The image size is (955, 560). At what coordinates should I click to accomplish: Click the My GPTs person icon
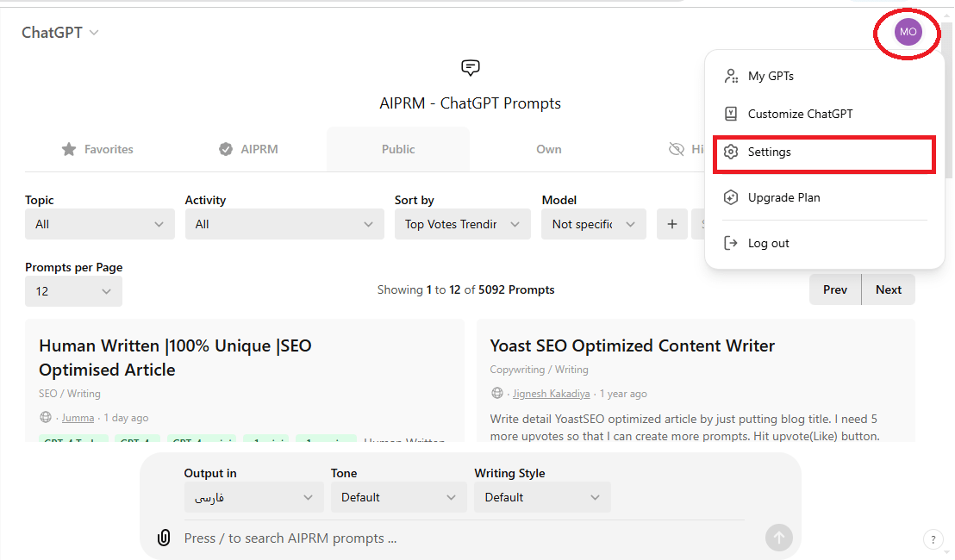tap(731, 76)
